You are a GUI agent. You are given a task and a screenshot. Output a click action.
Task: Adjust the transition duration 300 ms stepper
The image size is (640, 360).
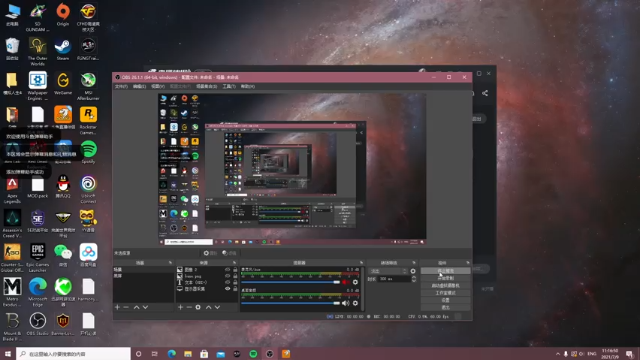414,279
